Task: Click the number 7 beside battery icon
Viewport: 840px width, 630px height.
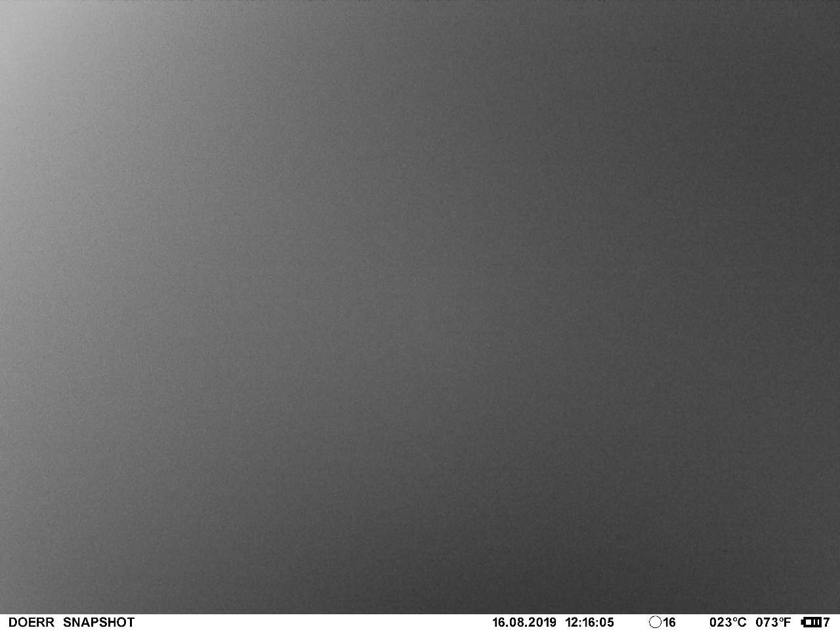Action: 827,622
